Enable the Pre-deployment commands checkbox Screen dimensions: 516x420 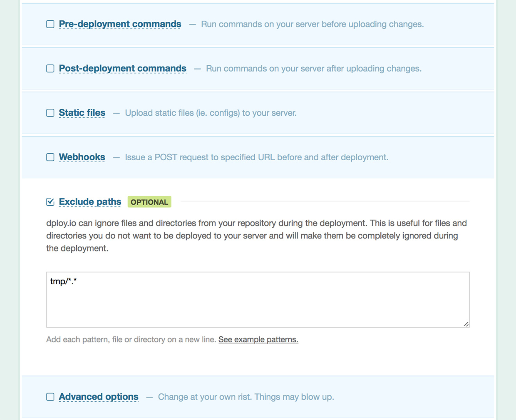point(50,24)
